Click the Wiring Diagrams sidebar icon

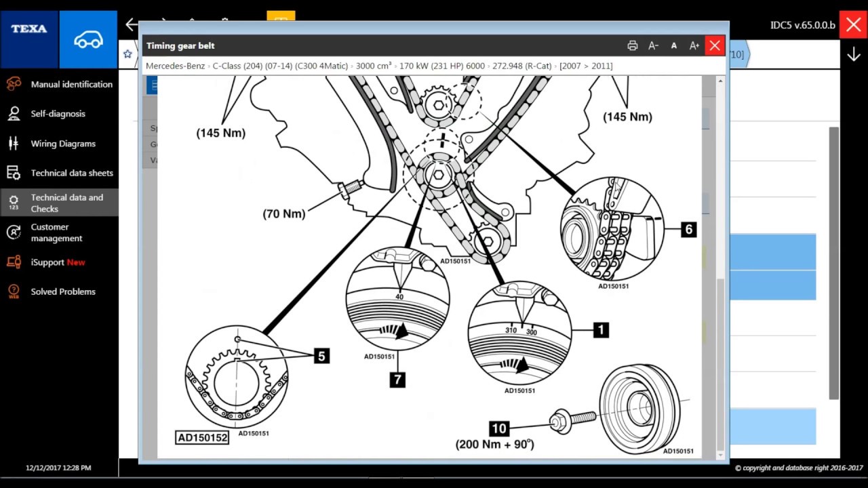tap(14, 143)
